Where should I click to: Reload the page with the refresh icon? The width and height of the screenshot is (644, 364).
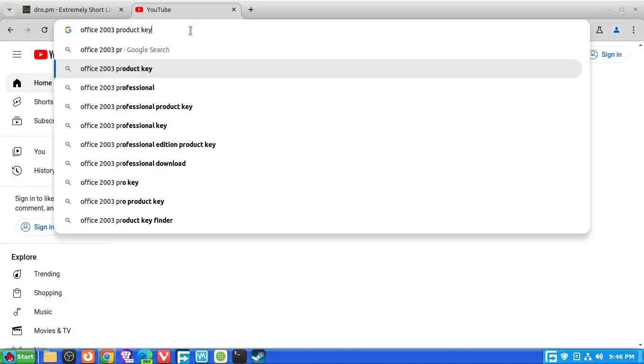[45, 30]
